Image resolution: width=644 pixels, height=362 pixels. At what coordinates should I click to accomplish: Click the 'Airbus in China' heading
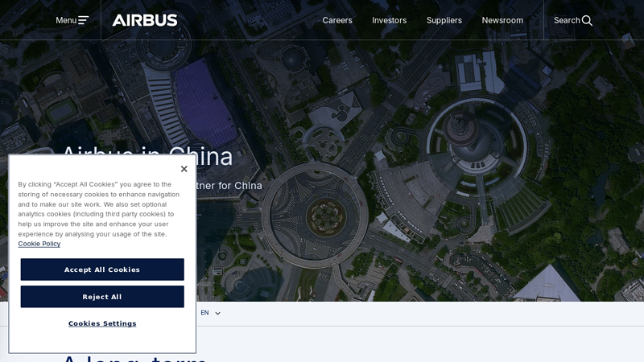pos(147,156)
